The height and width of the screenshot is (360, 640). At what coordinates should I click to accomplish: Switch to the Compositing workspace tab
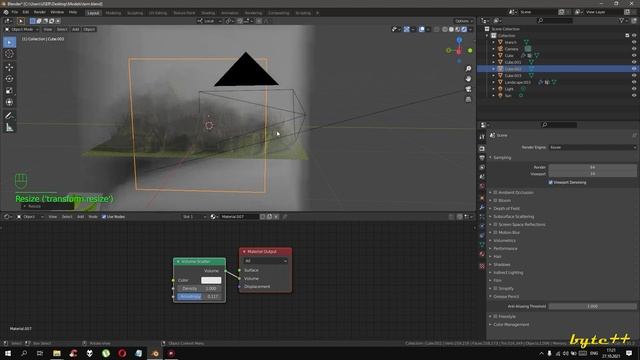coord(278,13)
